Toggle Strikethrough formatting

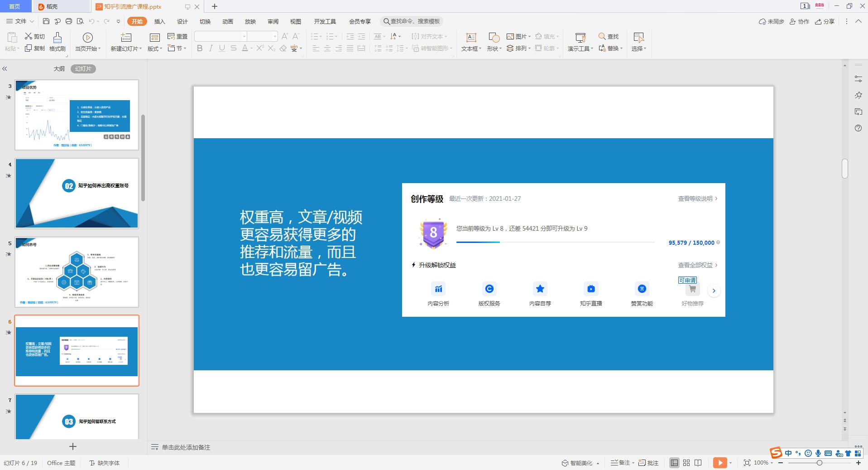click(x=234, y=48)
